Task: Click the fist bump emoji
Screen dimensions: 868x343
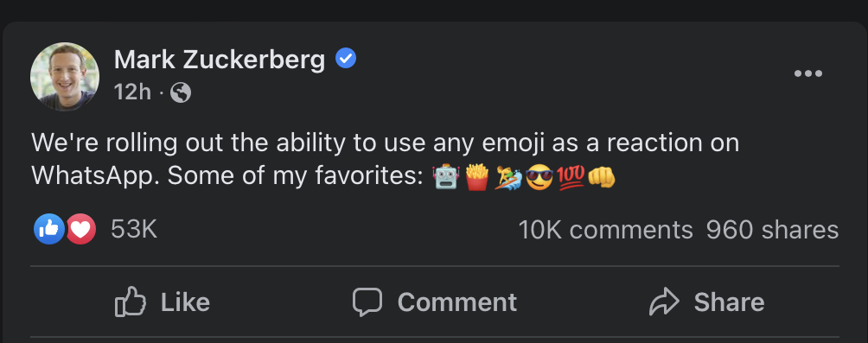Action: pyautogui.click(x=601, y=178)
